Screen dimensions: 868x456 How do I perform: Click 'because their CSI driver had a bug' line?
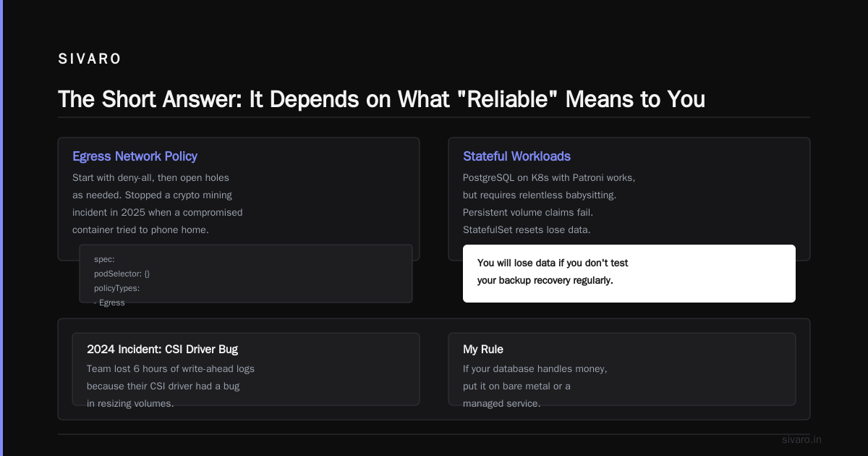click(163, 386)
